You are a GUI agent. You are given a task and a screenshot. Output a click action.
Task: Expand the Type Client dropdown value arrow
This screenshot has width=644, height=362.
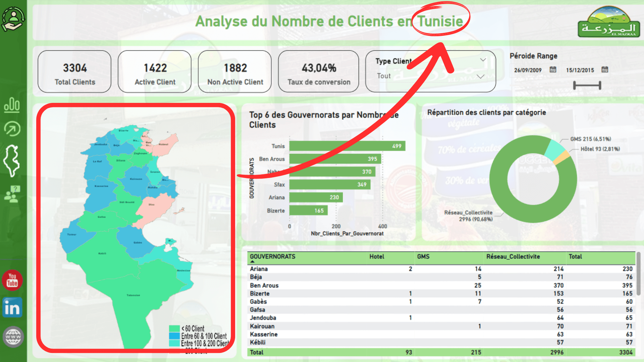480,76
